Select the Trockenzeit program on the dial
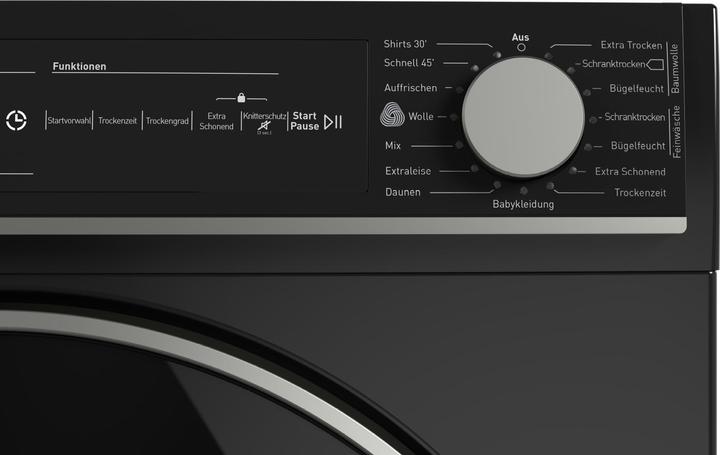Viewport: 720px width, 455px height. 640,192
